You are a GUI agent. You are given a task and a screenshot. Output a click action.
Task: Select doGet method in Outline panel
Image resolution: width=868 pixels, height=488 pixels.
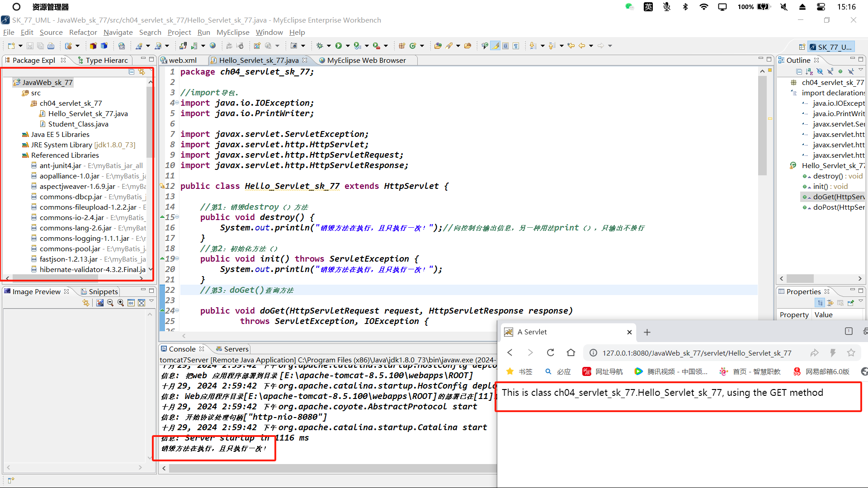tap(834, 197)
